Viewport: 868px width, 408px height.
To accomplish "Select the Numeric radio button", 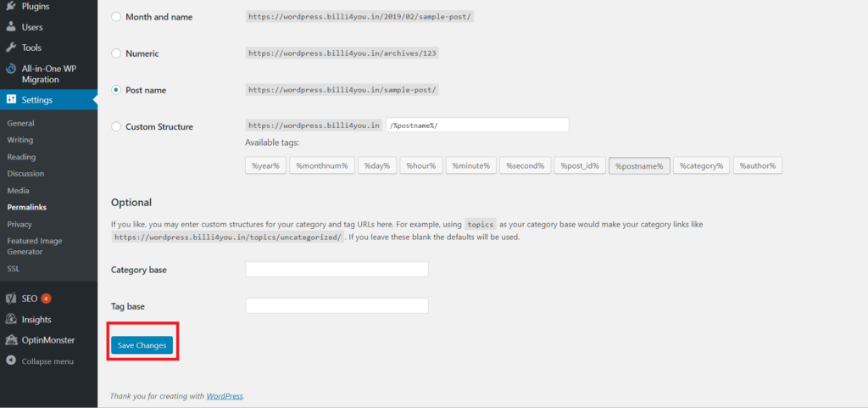I will click(116, 53).
